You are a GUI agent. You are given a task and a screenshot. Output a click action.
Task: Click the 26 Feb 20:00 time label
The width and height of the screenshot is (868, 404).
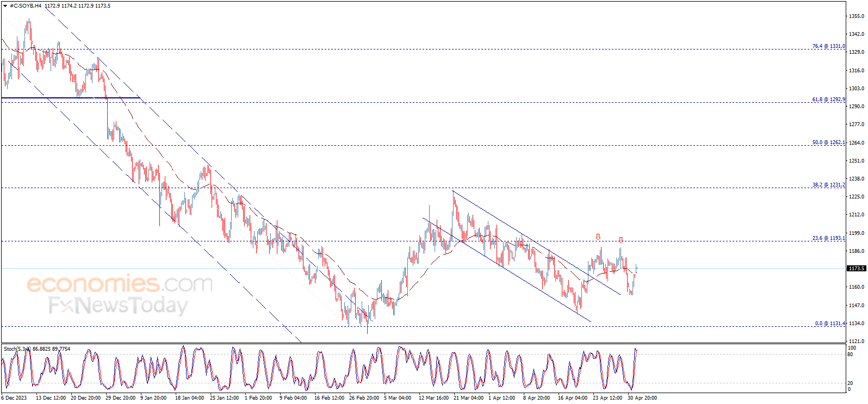(364, 398)
